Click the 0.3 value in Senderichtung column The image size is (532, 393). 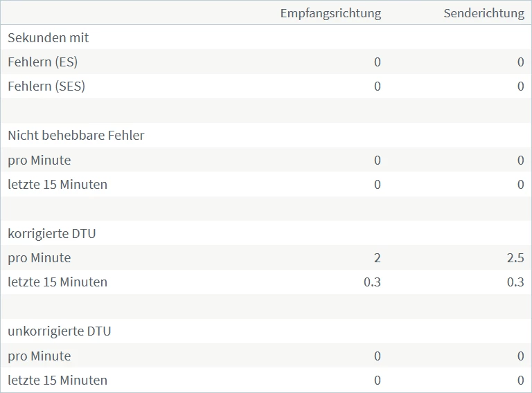tap(515, 282)
